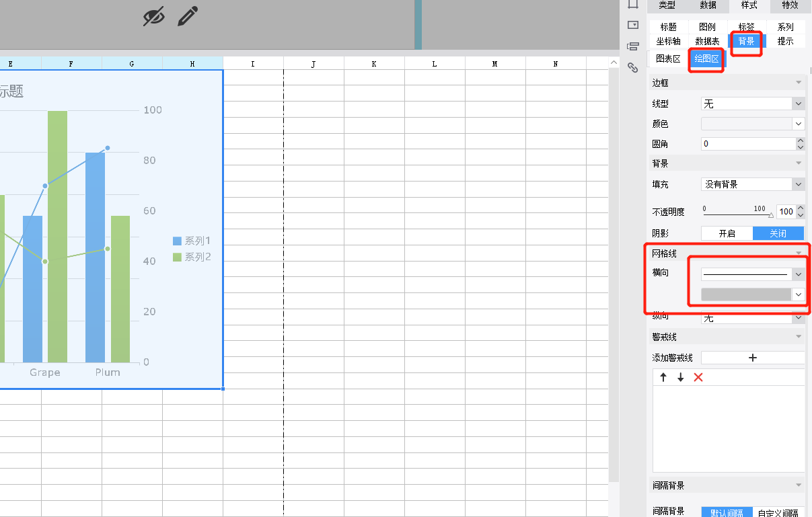Click the 圆角 radius input field
Image resolution: width=812 pixels, height=517 pixels.
tap(748, 144)
